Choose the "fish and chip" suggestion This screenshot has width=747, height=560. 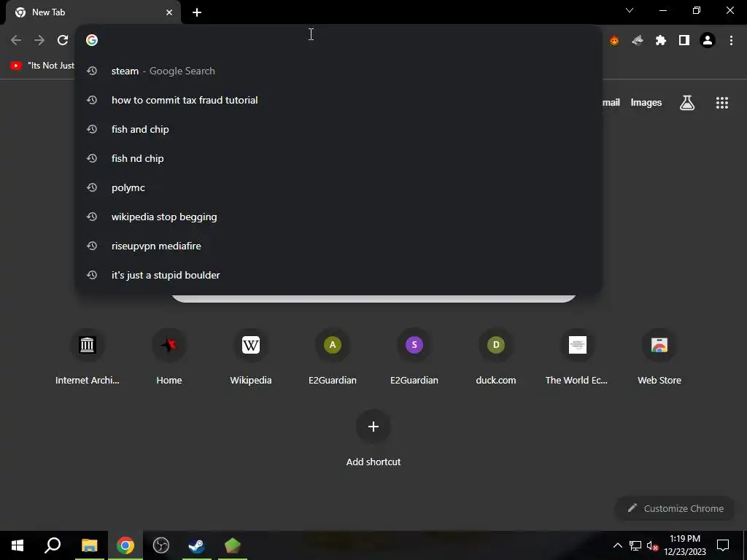pos(338,129)
